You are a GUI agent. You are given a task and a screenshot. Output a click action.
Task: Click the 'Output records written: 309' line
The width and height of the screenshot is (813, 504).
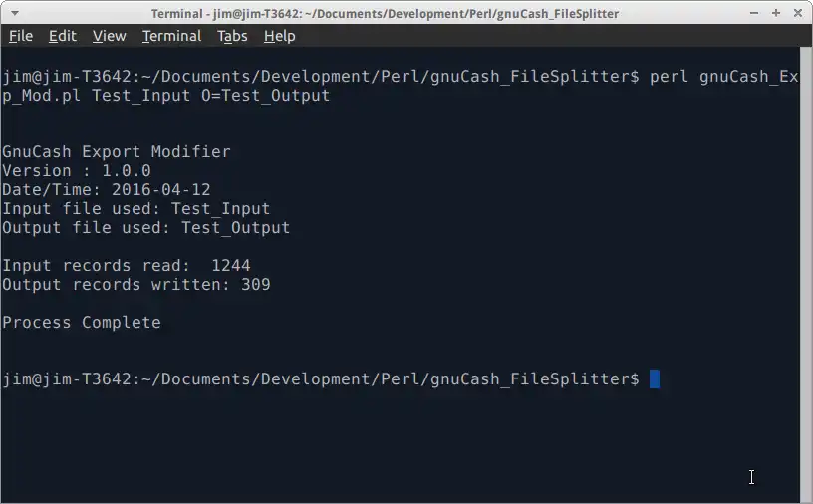pos(136,285)
